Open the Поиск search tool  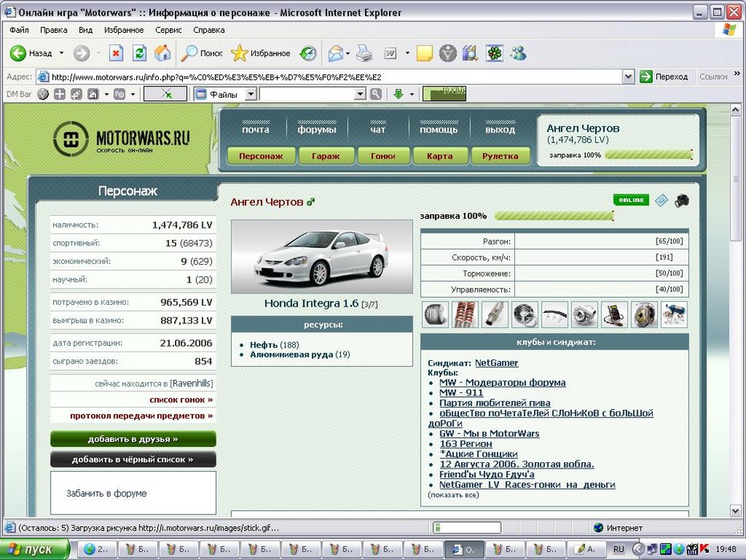(x=201, y=53)
